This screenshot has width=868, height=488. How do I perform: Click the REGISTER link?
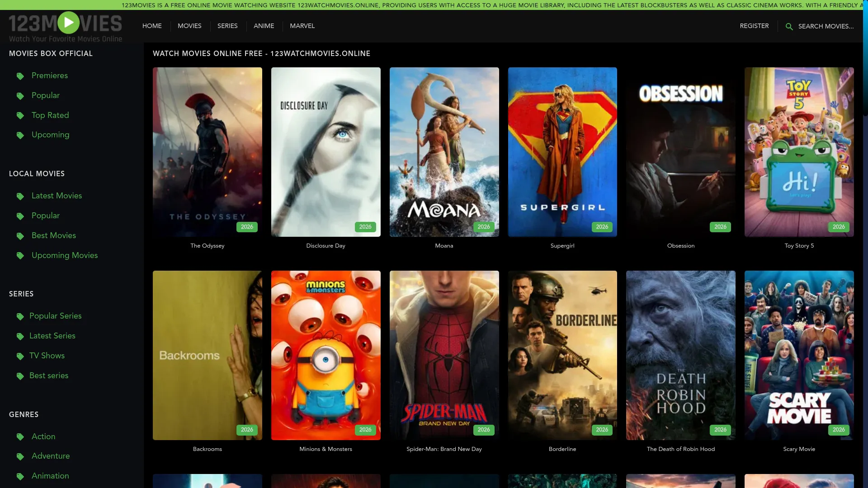[754, 26]
